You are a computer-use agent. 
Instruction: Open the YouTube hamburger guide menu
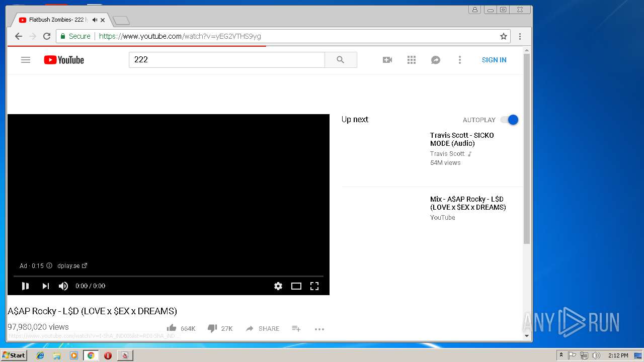26,60
